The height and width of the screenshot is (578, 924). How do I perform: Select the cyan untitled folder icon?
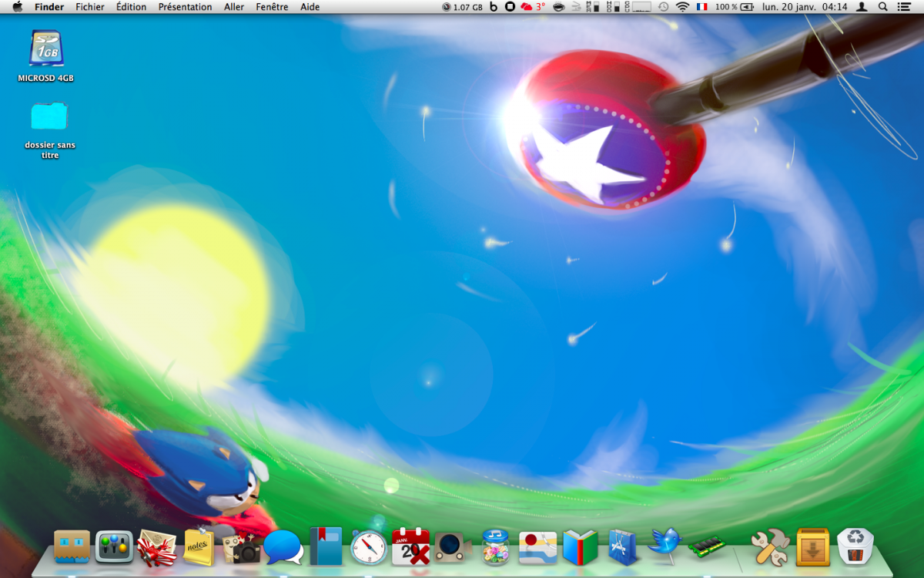click(x=49, y=116)
